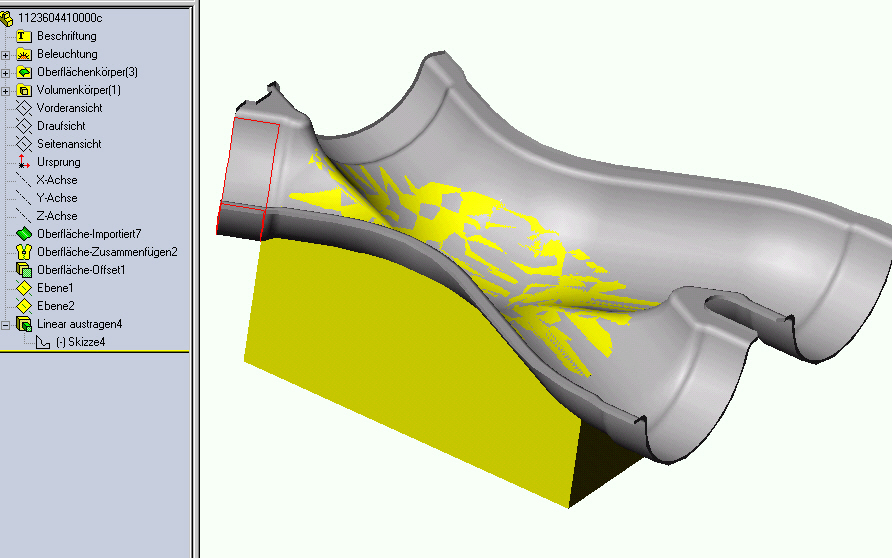Click the Skizze4 sketch icon
This screenshot has height=558, width=892.
click(43, 342)
